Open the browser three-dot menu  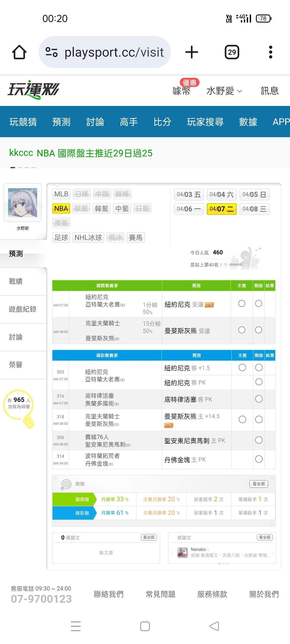click(x=270, y=52)
